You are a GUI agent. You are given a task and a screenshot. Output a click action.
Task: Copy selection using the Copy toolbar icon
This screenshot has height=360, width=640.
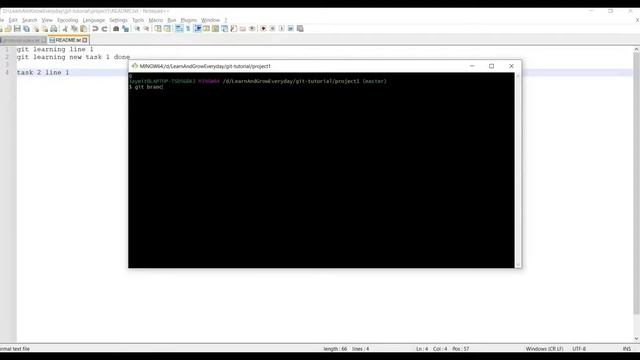(x=74, y=29)
